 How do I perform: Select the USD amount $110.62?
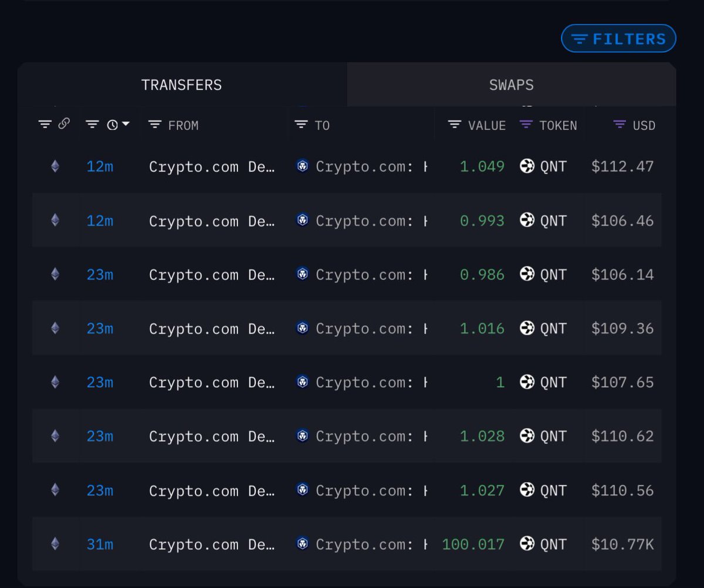point(622,437)
